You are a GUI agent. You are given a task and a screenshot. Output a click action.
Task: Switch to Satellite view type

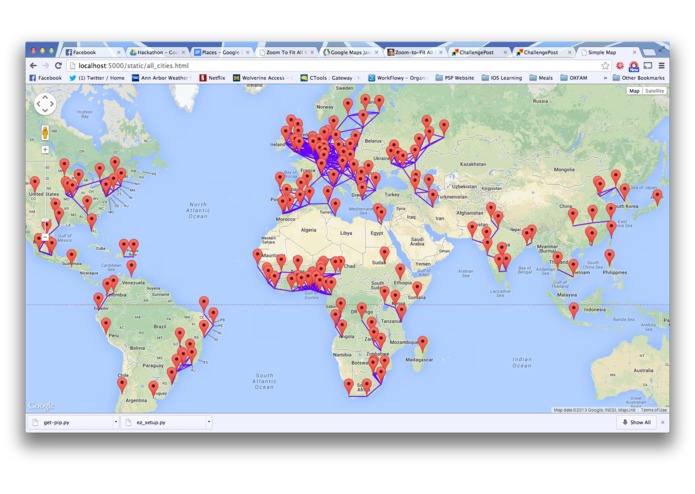coord(654,91)
